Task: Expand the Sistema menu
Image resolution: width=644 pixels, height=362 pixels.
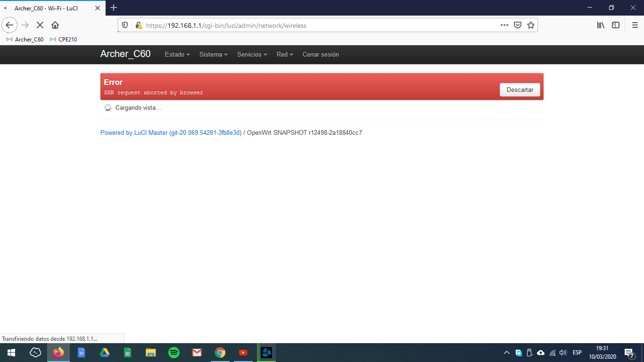Action: pyautogui.click(x=213, y=55)
